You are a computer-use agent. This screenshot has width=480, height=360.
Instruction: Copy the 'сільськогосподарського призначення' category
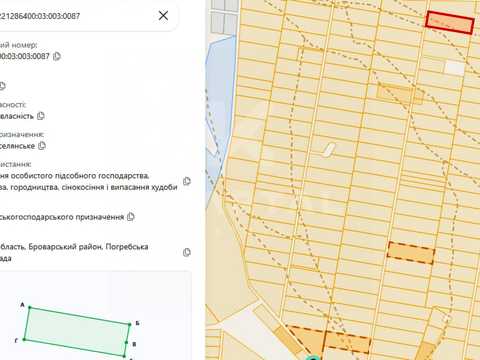click(x=131, y=217)
